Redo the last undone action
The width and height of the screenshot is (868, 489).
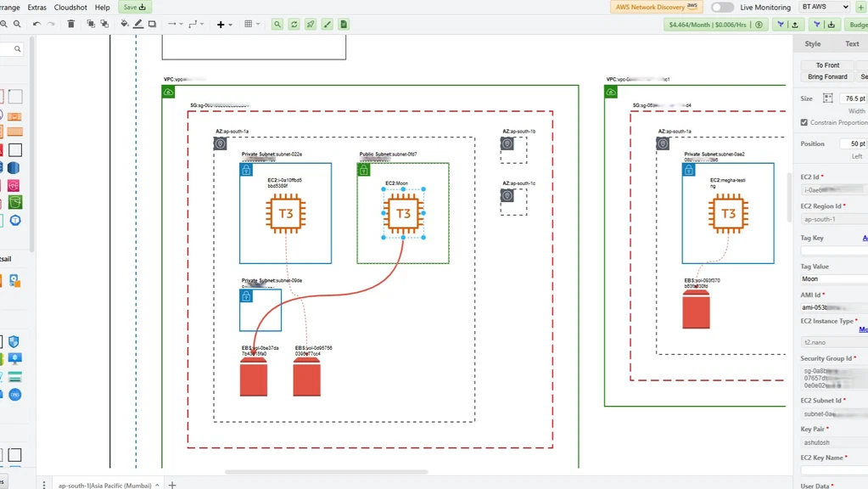click(51, 24)
